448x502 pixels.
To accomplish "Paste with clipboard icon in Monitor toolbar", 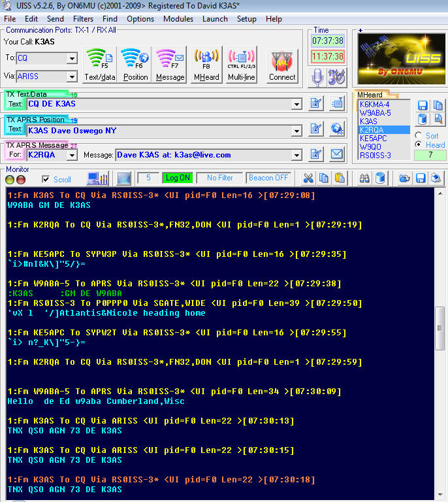I will (340, 178).
